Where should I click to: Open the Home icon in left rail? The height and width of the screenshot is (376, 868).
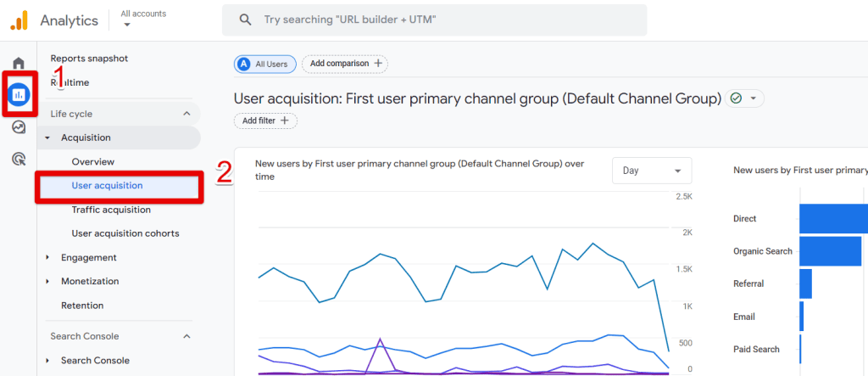[x=19, y=63]
